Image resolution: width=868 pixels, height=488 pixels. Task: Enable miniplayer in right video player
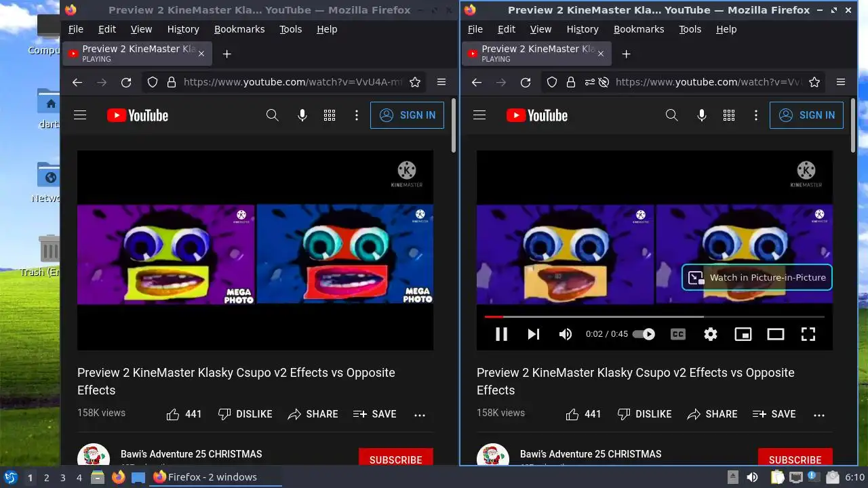[743, 334]
